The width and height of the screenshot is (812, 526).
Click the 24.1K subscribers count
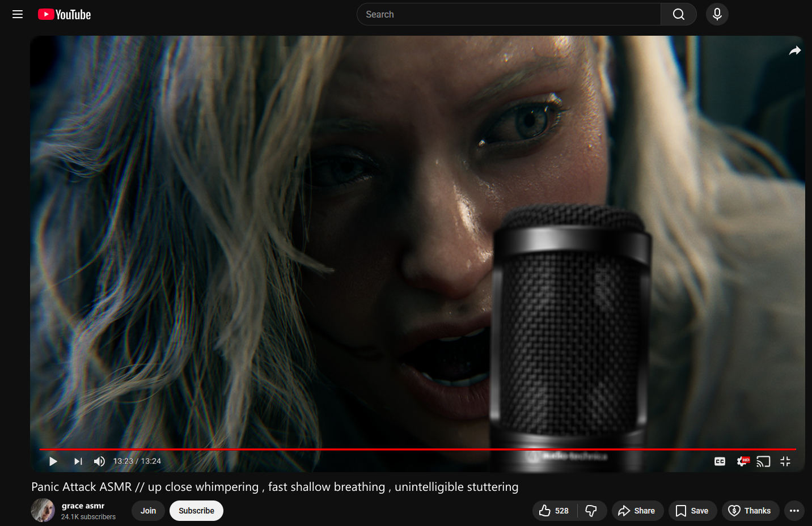click(x=88, y=517)
